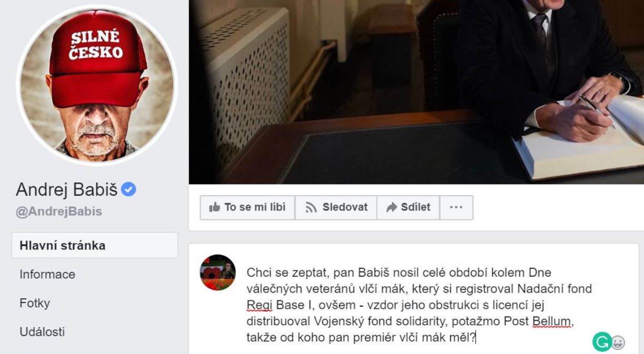Open the commenter's poppy avatar thumbnail
The width and height of the screenshot is (644, 354).
(x=217, y=272)
